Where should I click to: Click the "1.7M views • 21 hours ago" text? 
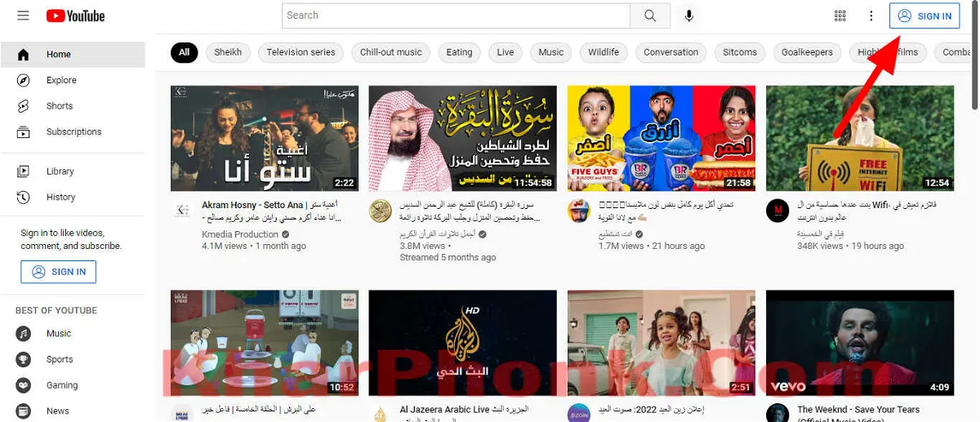652,246
